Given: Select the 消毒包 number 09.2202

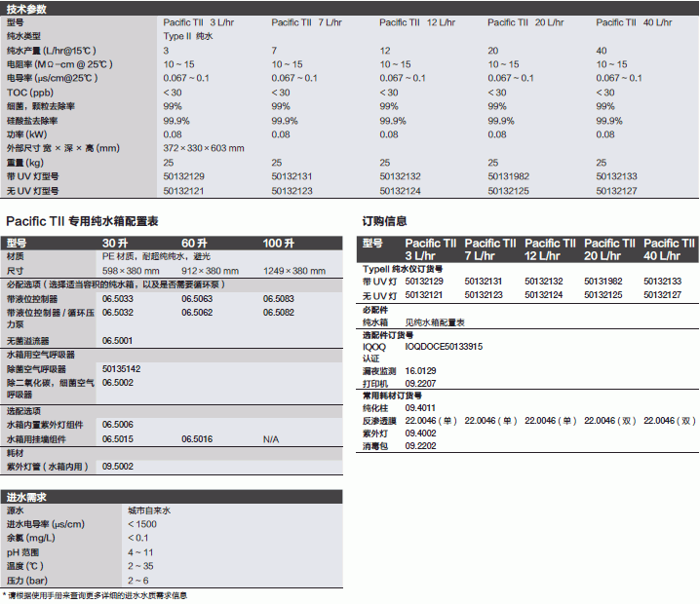Looking at the screenshot, I should point(420,445).
